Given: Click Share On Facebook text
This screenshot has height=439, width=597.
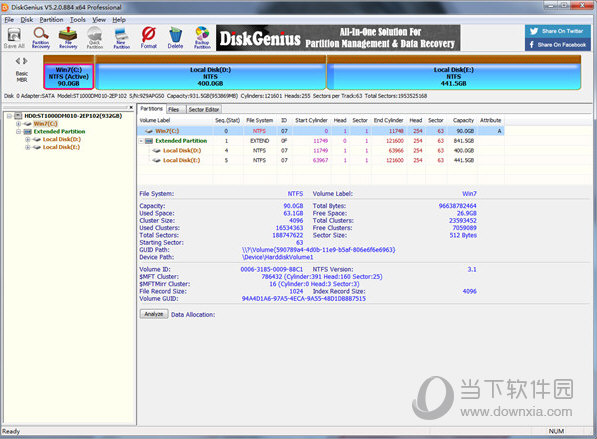Looking at the screenshot, I should (562, 45).
